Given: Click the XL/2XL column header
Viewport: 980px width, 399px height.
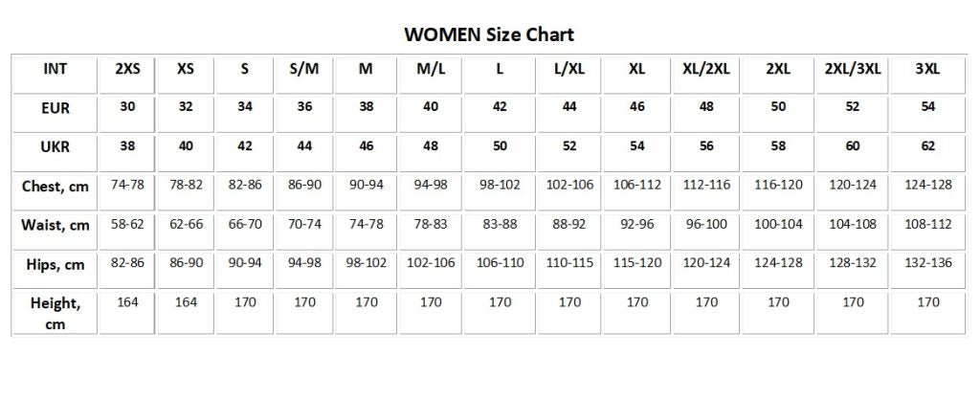Looking at the screenshot, I should point(706,69).
